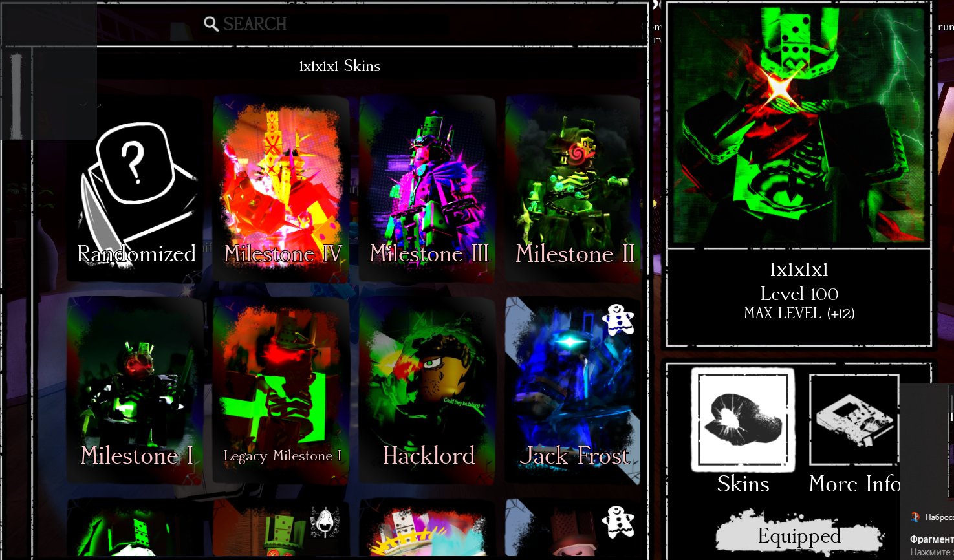Screen dimensions: 954x560
Task: Pick the Milestone III skin card
Action: [x=428, y=189]
